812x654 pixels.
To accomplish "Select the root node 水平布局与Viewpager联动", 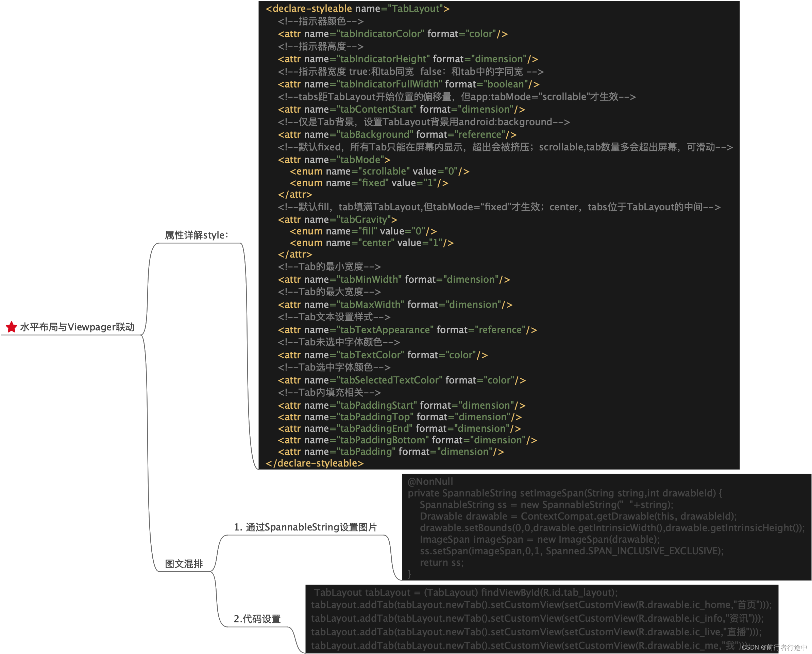I will tap(77, 327).
